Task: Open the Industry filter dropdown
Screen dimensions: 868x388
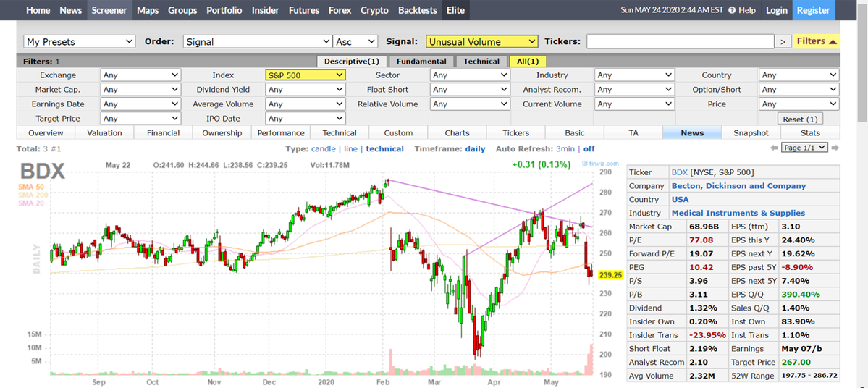Action: click(x=634, y=75)
